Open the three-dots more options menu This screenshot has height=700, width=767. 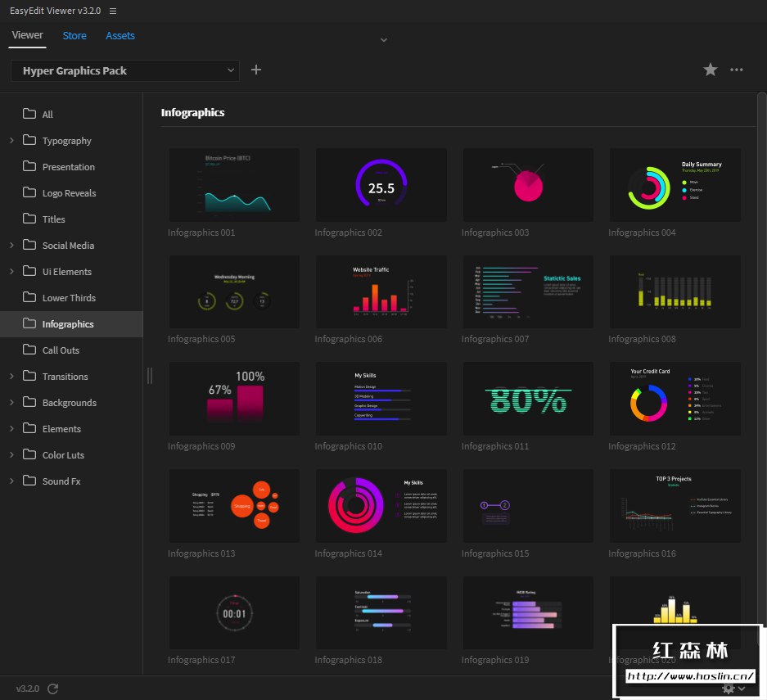tap(736, 70)
